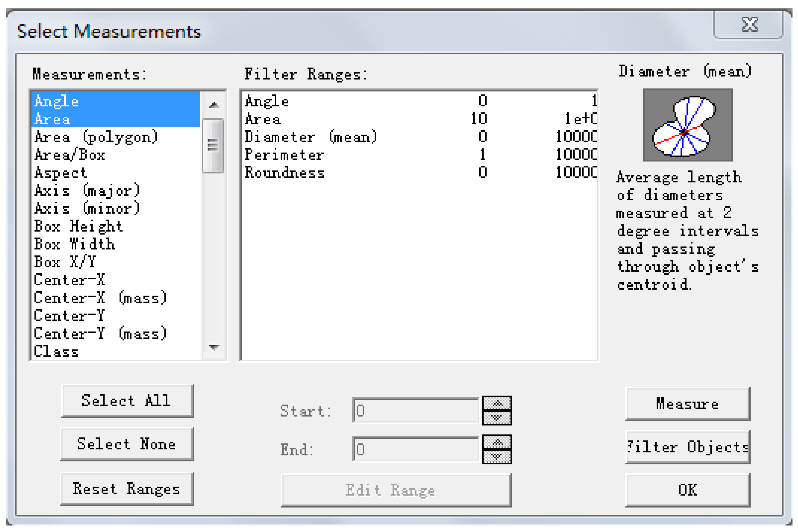Click the Diameter (mean) illustration image
This screenshot has height=532, width=798.
click(687, 125)
